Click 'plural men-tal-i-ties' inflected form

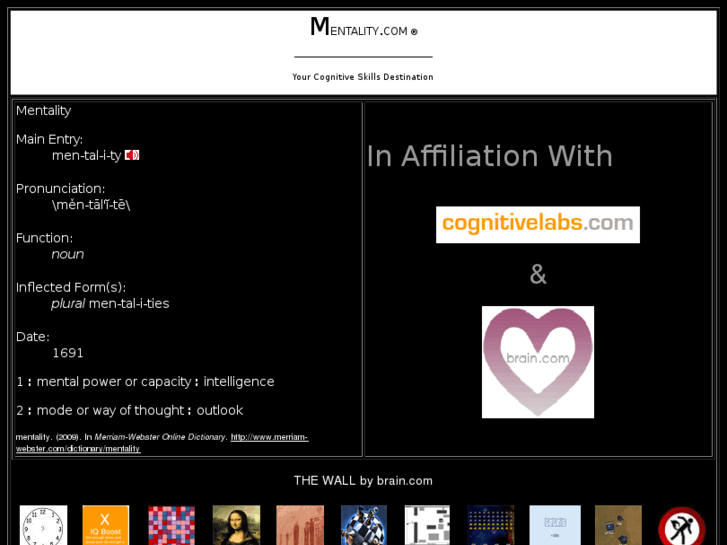tap(110, 303)
